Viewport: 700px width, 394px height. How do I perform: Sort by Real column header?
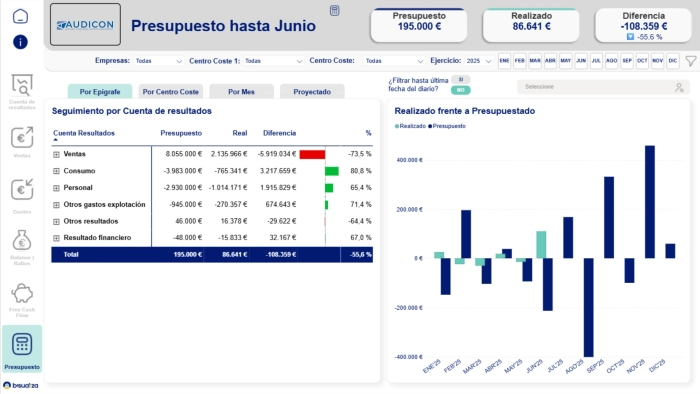coord(240,133)
